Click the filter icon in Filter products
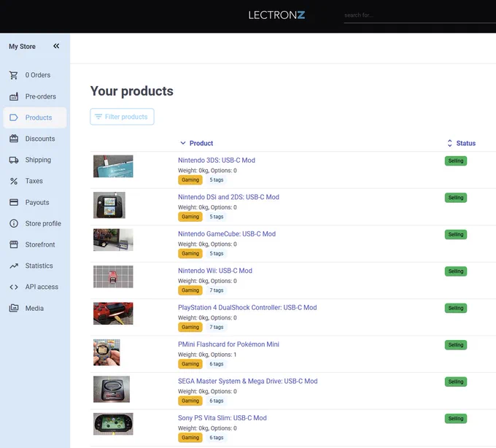Image resolution: width=496 pixels, height=448 pixels. (x=98, y=117)
